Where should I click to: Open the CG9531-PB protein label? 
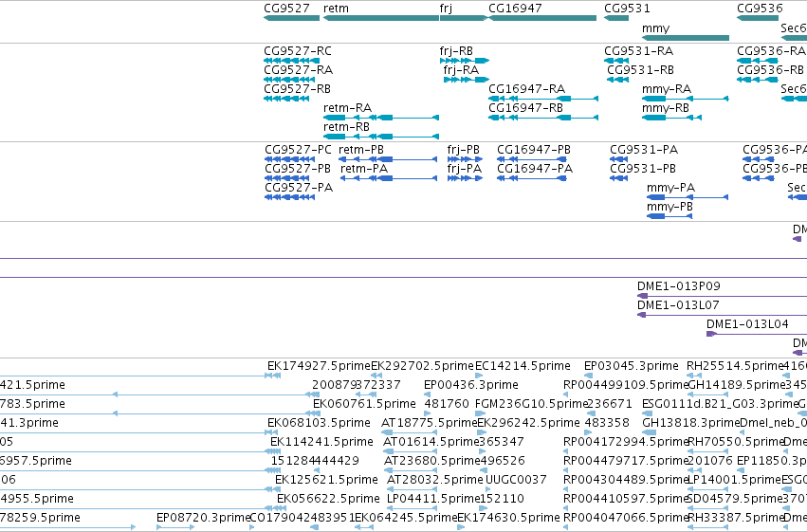pos(643,169)
